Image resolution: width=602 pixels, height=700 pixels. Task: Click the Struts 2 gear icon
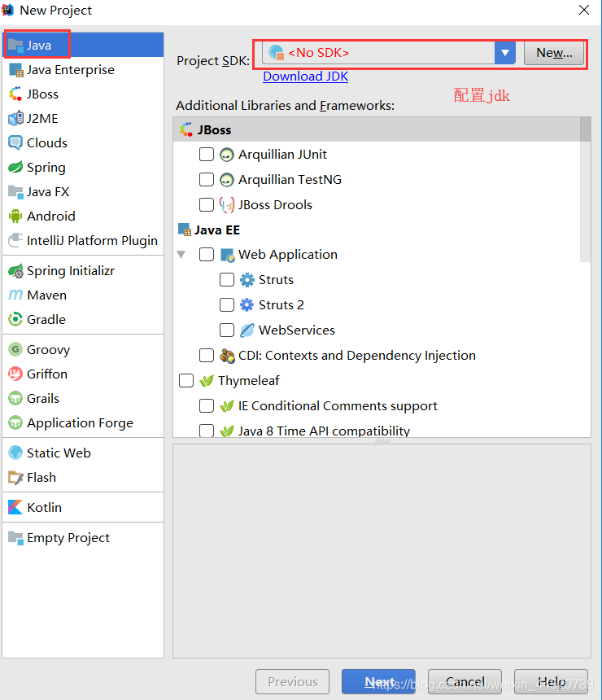pyautogui.click(x=246, y=305)
